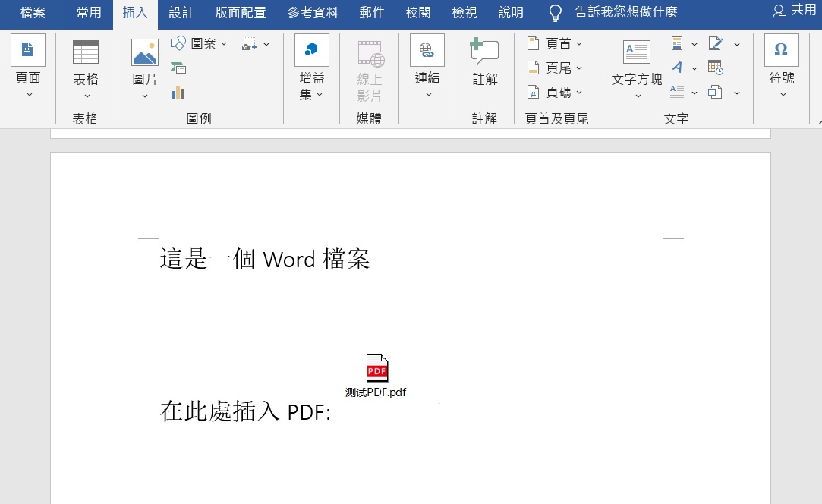The height and width of the screenshot is (504, 822).
Task: Click the Drop Cap icon
Action: pyautogui.click(x=677, y=93)
